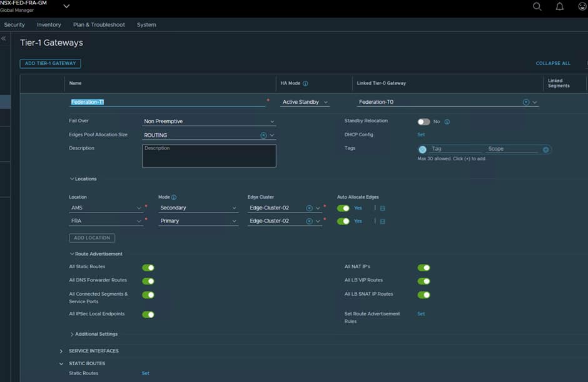588x382 pixels.
Task: Open Edges Pool Allocation Size dropdown arrow
Action: pos(272,135)
